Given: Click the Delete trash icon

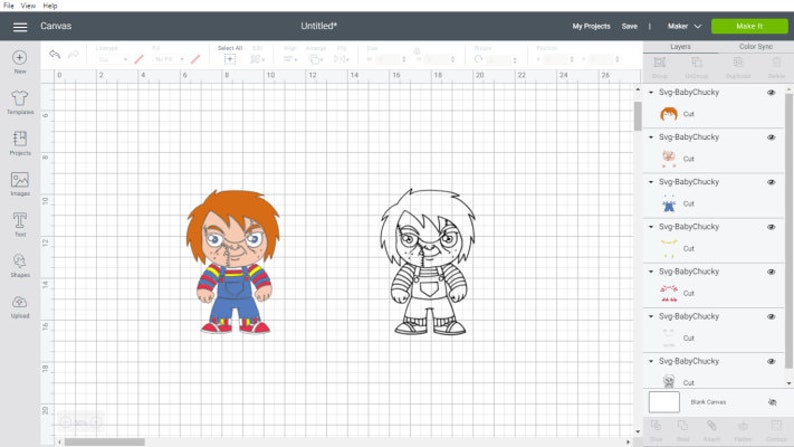Looking at the screenshot, I should [x=776, y=63].
